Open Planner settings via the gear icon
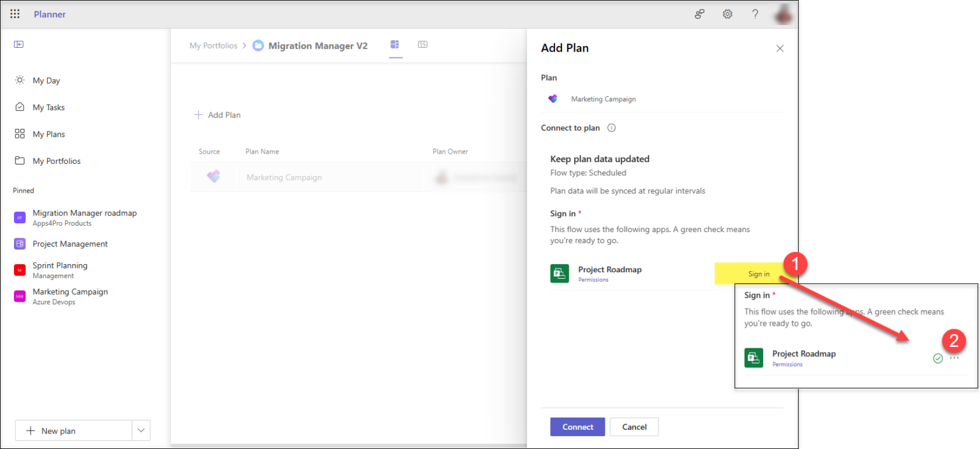 click(x=727, y=13)
